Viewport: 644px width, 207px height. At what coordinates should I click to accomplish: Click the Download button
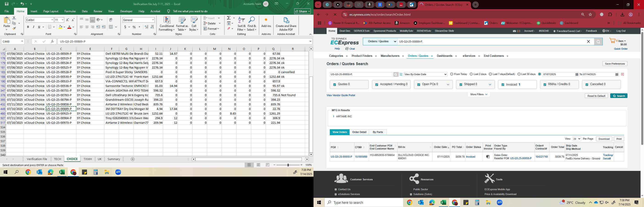(x=604, y=139)
